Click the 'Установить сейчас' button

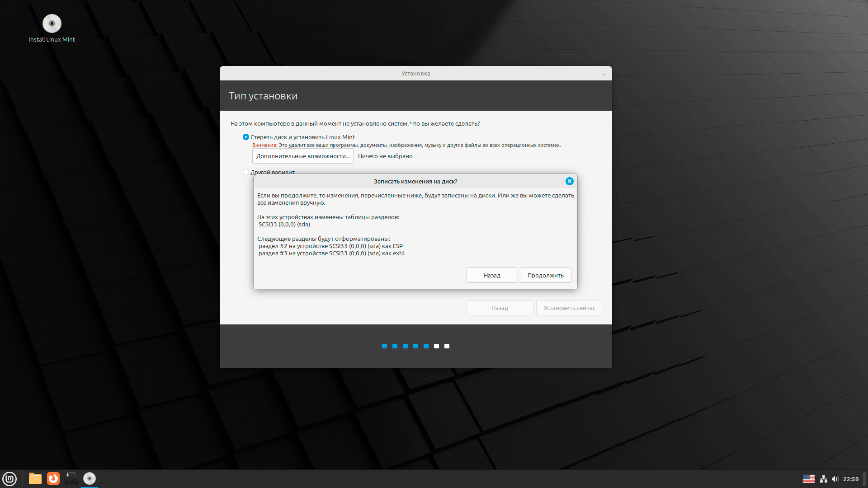point(569,308)
